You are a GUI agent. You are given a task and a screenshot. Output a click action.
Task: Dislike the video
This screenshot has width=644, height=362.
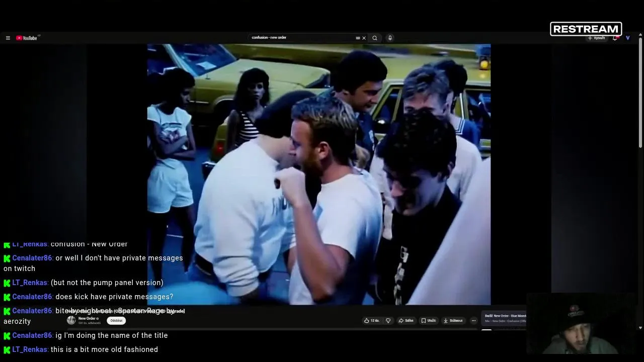(388, 320)
